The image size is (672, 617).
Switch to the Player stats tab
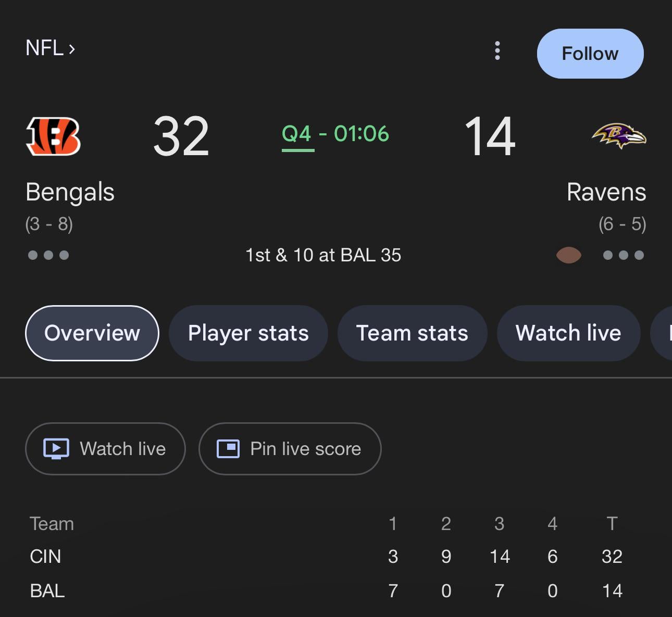point(248,333)
